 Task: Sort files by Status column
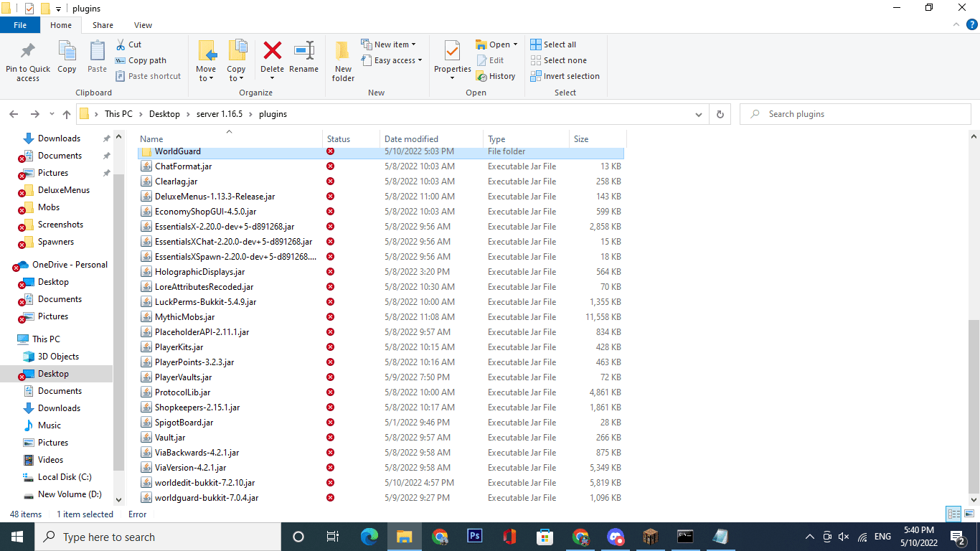(x=352, y=138)
